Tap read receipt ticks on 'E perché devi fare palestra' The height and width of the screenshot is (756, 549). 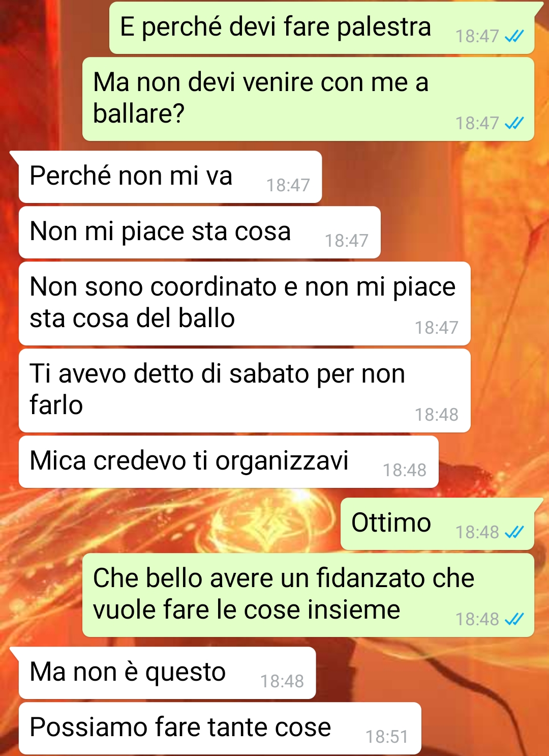[514, 37]
